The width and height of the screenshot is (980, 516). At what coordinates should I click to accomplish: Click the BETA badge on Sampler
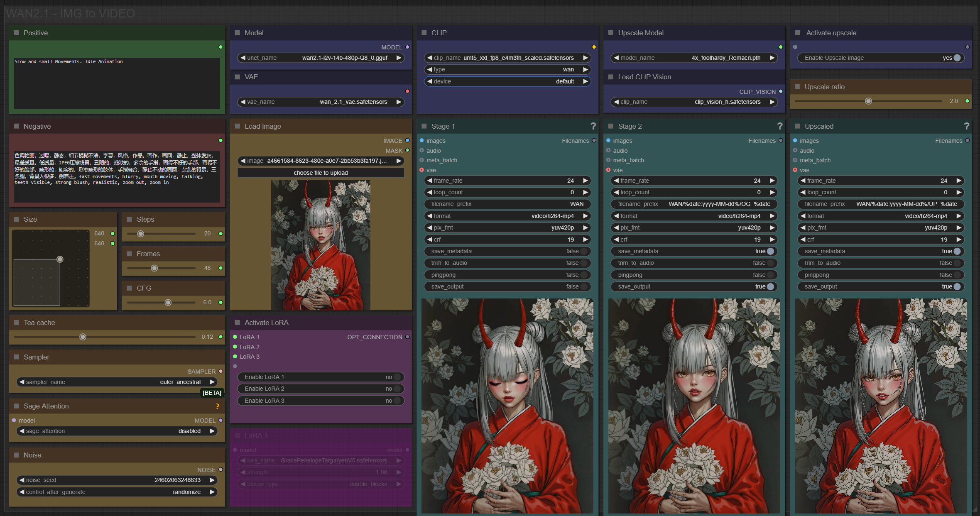point(212,393)
